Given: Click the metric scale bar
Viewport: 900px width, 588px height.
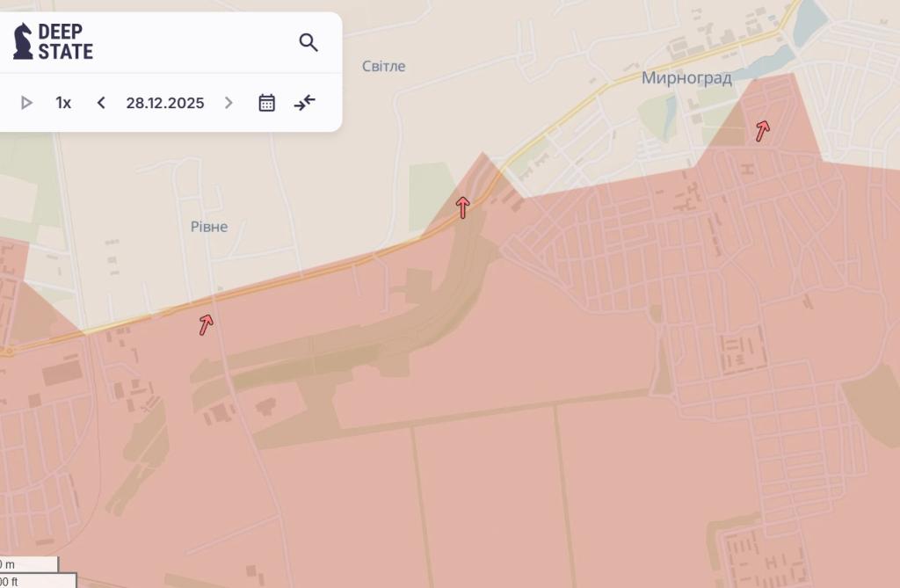Looking at the screenshot, I should 28,564.
